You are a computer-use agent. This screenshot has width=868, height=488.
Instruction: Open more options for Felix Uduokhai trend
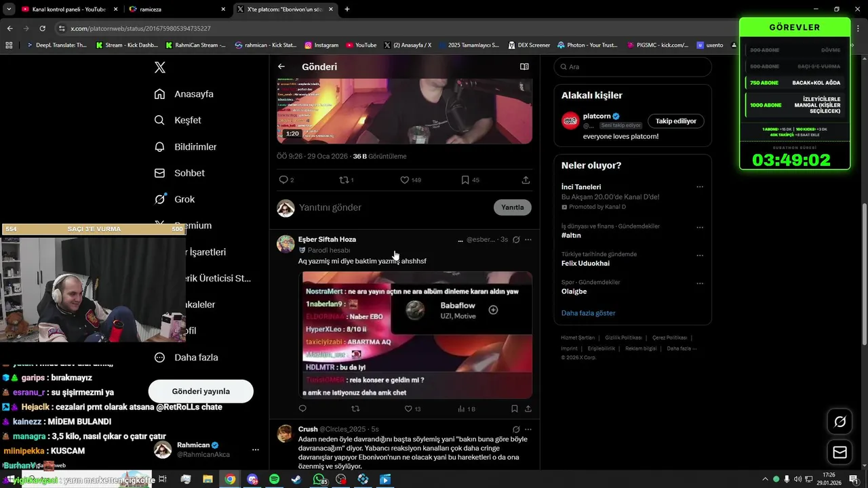click(x=700, y=256)
